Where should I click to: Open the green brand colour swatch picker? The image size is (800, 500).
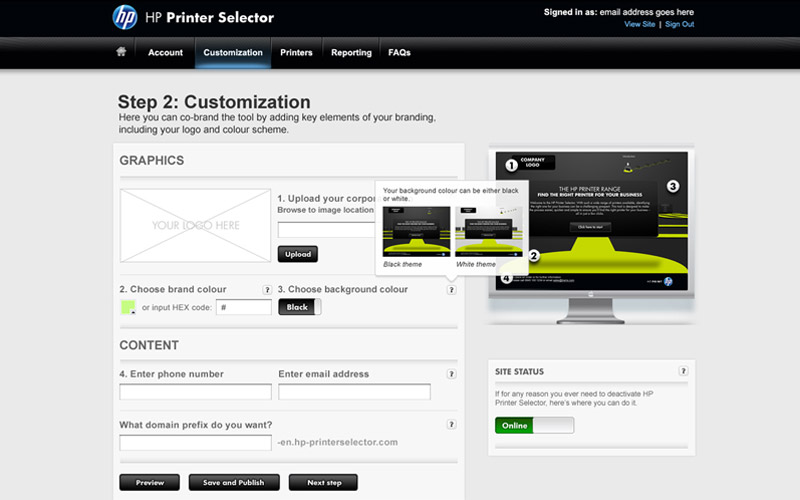click(128, 307)
